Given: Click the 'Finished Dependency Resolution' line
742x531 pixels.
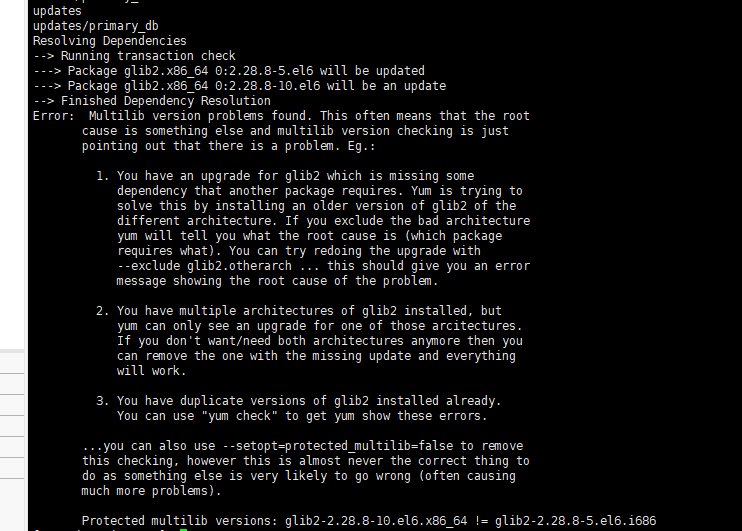Looking at the screenshot, I should tap(165, 101).
